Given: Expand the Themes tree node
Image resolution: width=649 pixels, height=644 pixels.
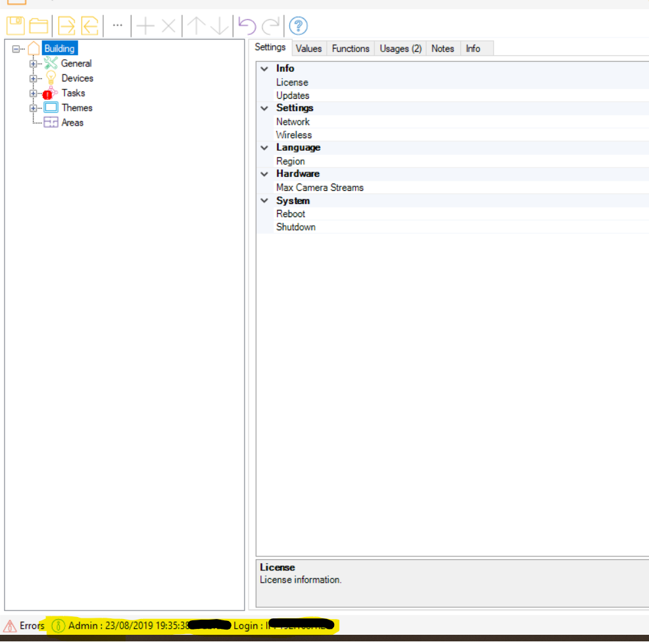Looking at the screenshot, I should (x=33, y=108).
